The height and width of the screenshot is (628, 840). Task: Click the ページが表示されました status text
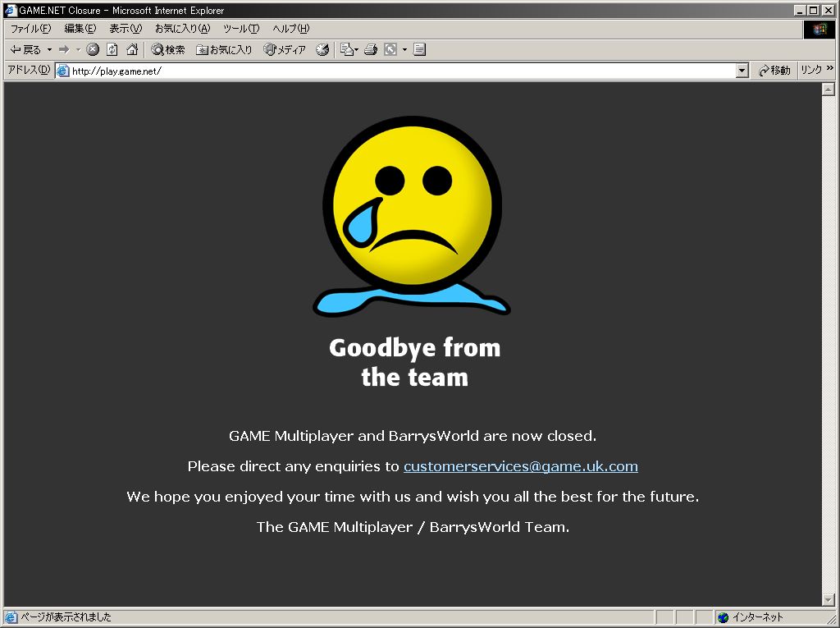tap(66, 617)
